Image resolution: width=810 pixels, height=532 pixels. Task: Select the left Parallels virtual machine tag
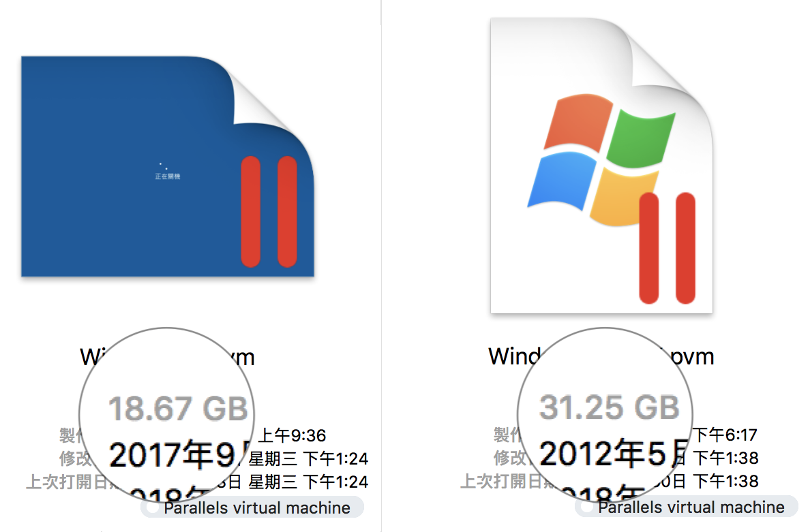252,507
